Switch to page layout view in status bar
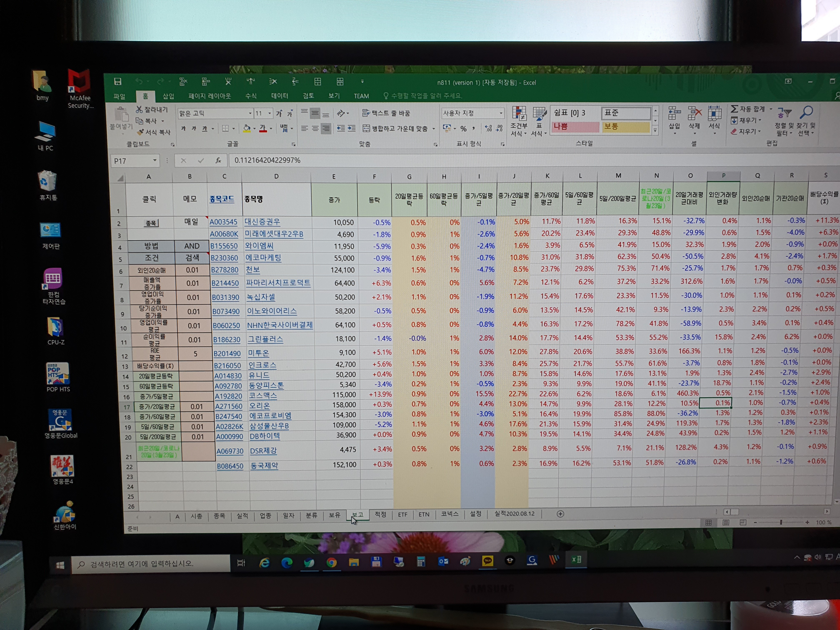840x630 pixels. (726, 522)
